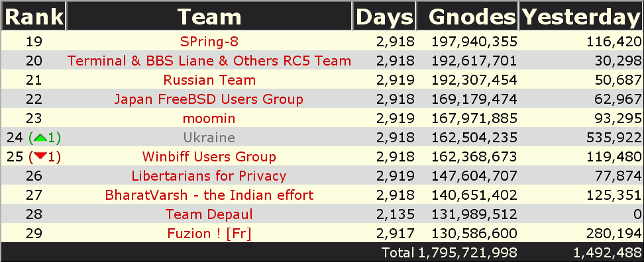
Task: Click the Rank column header
Action: point(34,17)
